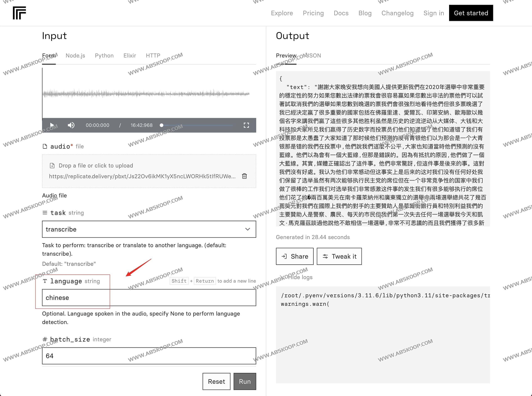The image size is (532, 396).
Task: Open the Node.js code tab
Action: pos(75,55)
